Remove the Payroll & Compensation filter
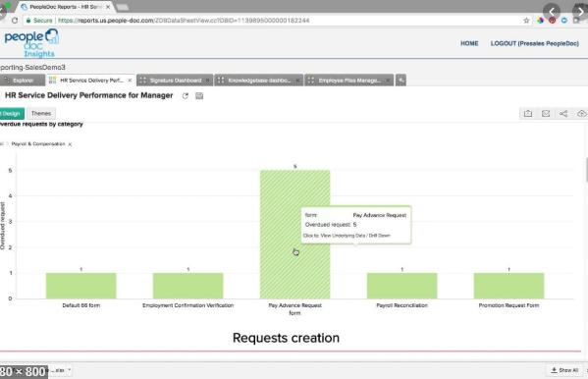The image size is (588, 379). tap(70, 144)
